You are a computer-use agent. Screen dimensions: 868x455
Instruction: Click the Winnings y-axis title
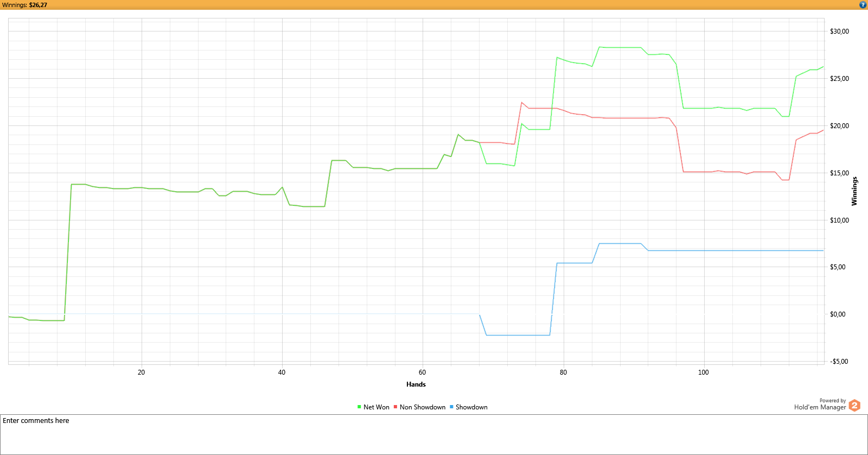(854, 191)
